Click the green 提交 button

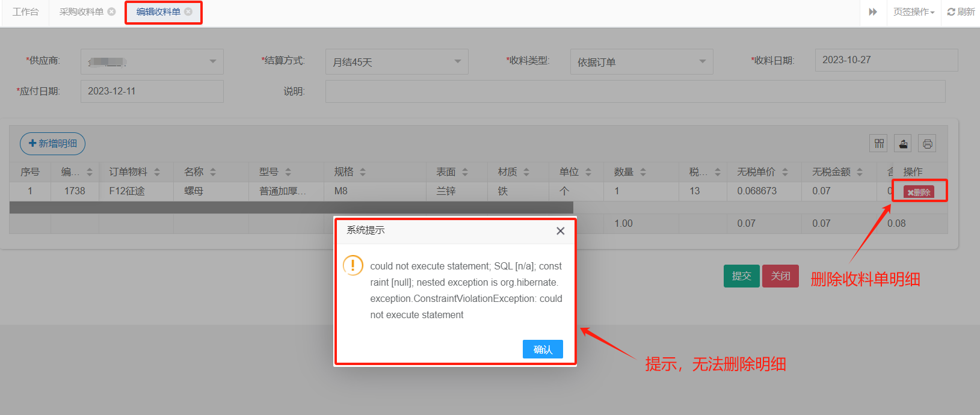coord(741,276)
